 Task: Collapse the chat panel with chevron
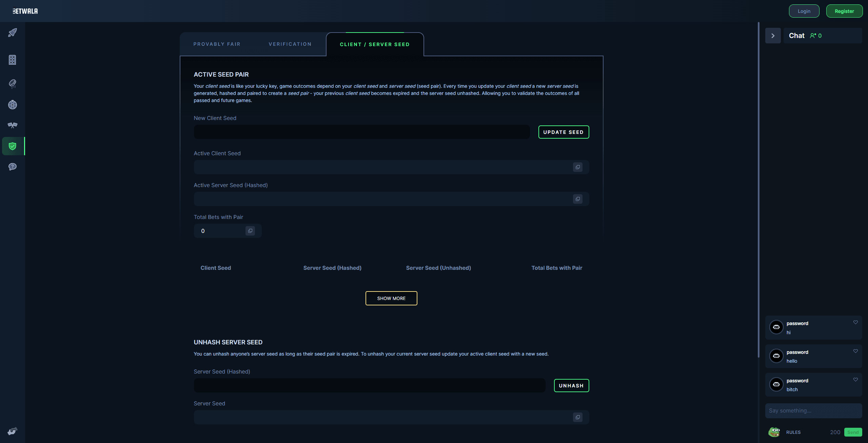point(773,36)
